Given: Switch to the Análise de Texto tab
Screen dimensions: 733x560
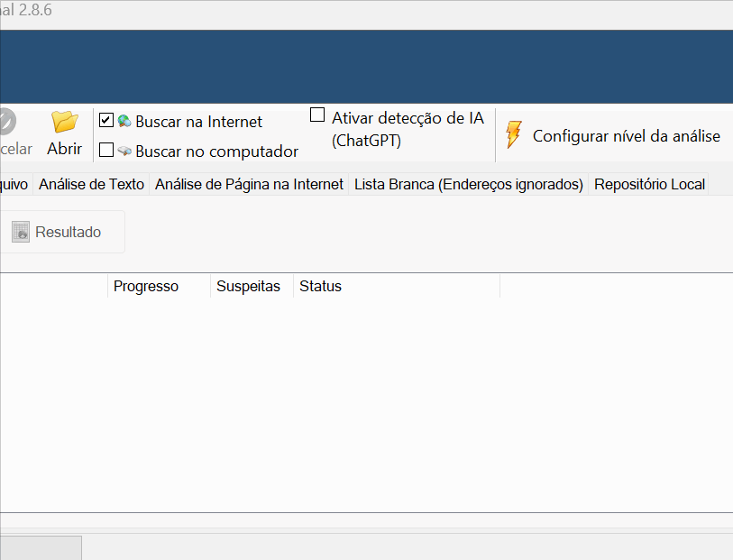Looking at the screenshot, I should [91, 184].
